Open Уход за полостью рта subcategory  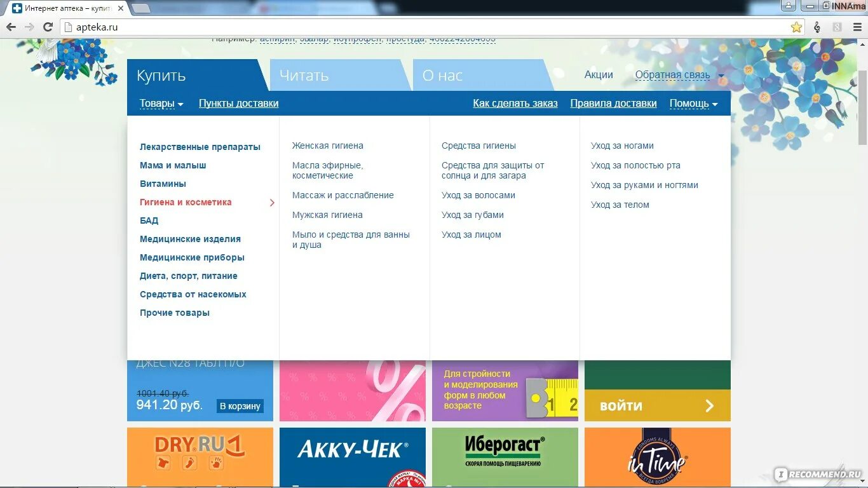tap(635, 165)
